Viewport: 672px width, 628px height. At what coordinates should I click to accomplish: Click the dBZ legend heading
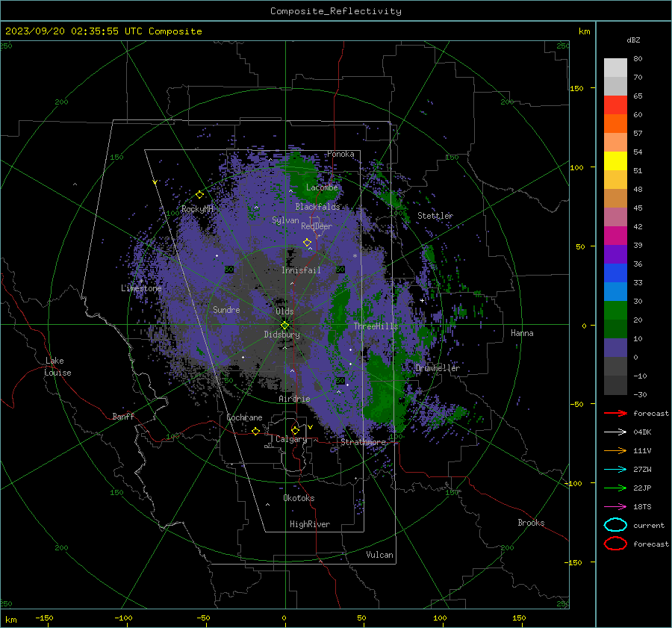tap(633, 40)
